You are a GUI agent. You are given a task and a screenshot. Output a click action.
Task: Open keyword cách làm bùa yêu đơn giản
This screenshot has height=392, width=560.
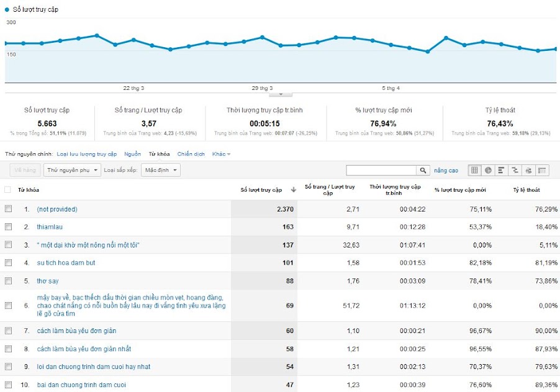pos(76,331)
